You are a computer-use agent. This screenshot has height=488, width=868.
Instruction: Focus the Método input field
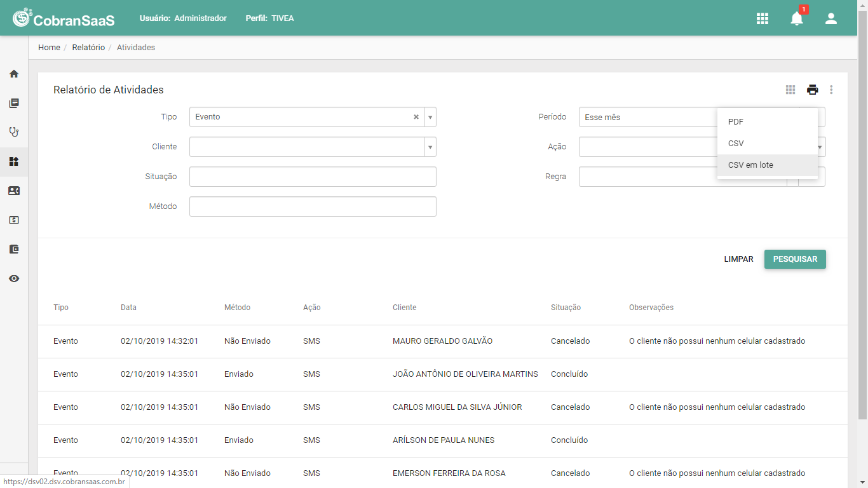313,207
